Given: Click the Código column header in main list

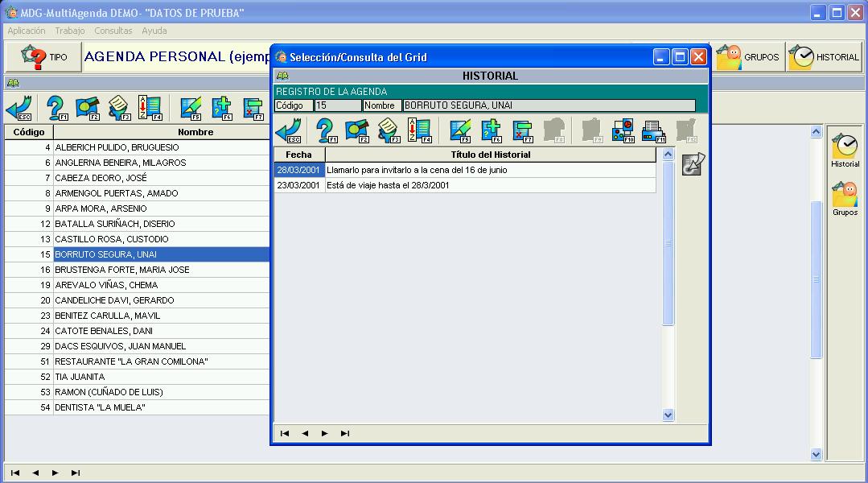Looking at the screenshot, I should 29,132.
